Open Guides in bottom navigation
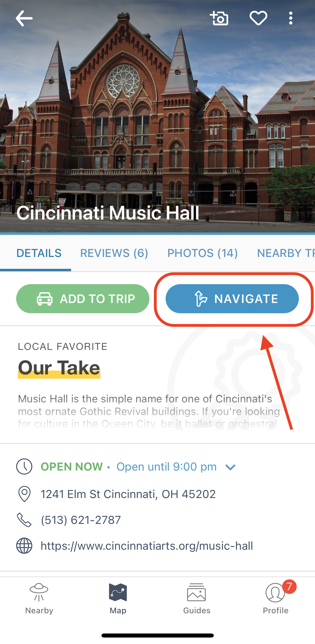The width and height of the screenshot is (315, 644). pos(197,598)
